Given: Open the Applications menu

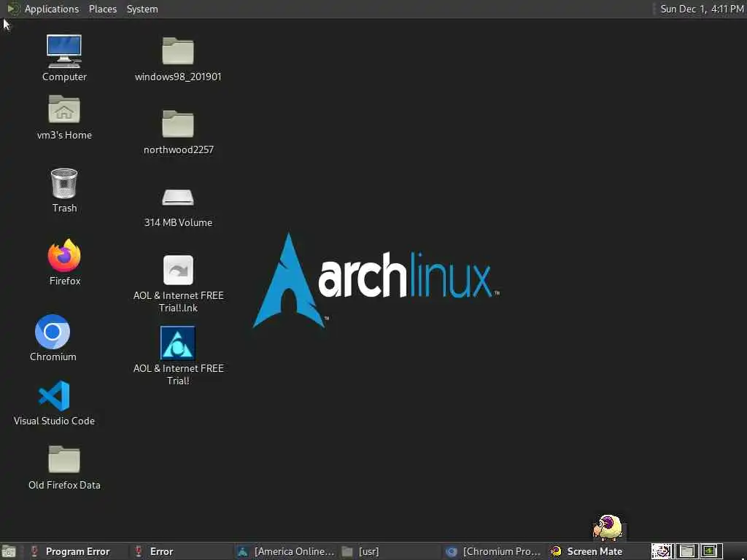Looking at the screenshot, I should point(52,9).
